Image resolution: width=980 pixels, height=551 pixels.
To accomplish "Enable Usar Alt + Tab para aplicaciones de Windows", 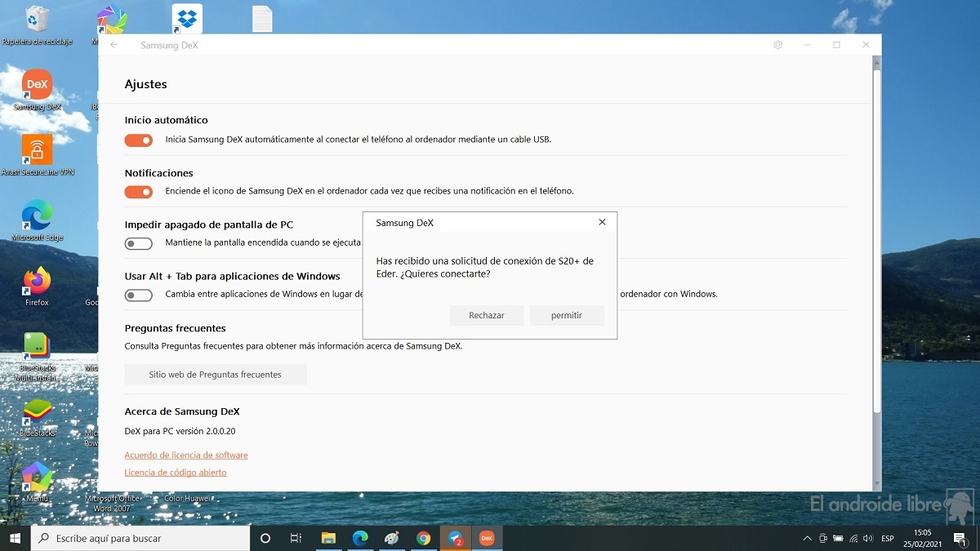I will coord(139,295).
